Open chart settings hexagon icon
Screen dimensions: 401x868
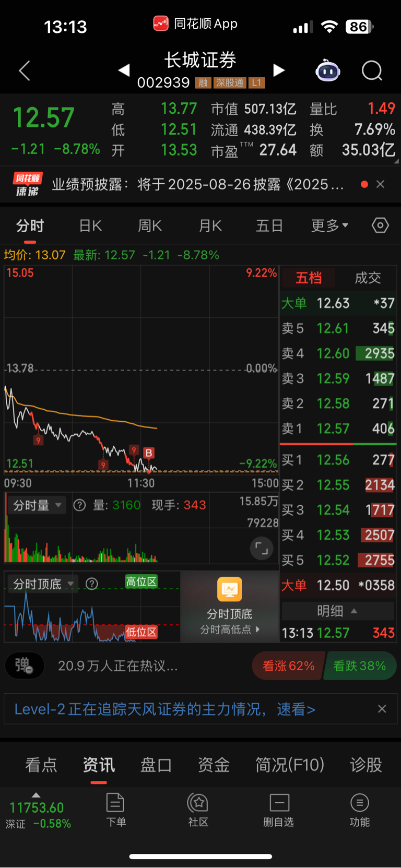380,225
